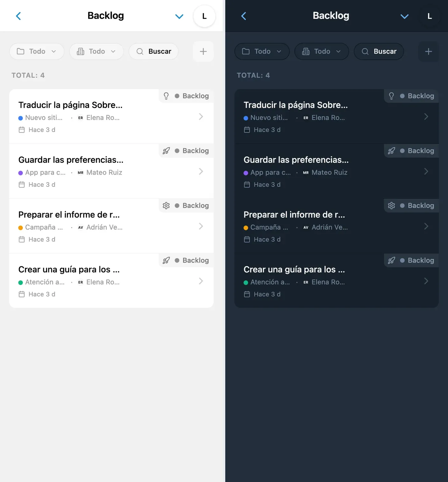Open Traducir la página card chevron, dark panel

(x=426, y=117)
